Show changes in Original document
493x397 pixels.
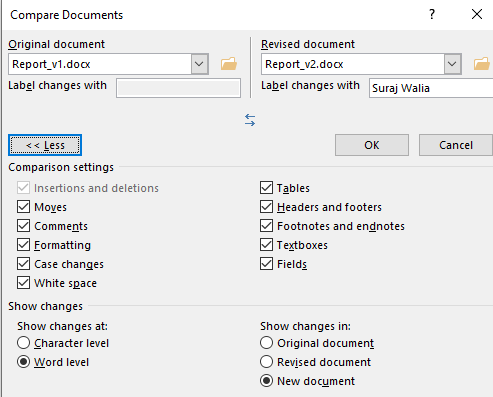tap(266, 343)
